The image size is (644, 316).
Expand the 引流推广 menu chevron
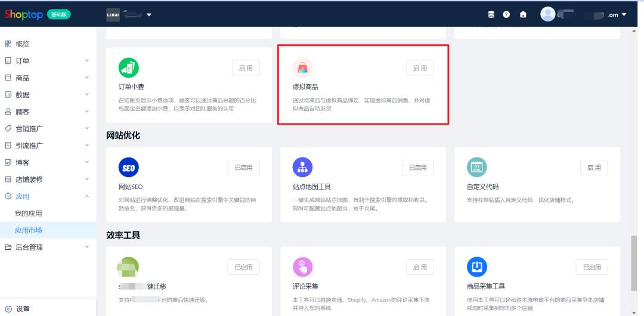coord(86,145)
